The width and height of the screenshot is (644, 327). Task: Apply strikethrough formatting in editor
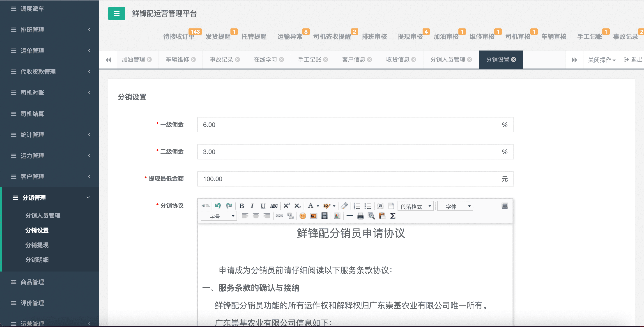(274, 206)
